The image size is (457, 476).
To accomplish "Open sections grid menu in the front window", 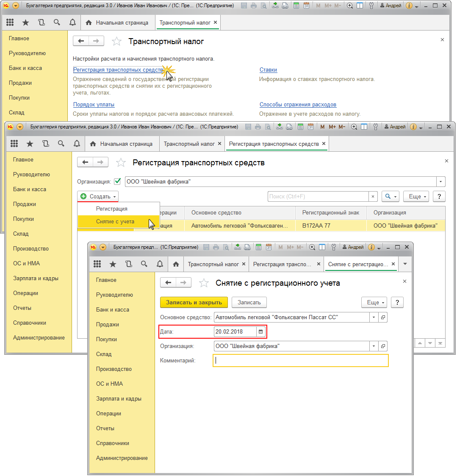I will tap(97, 264).
